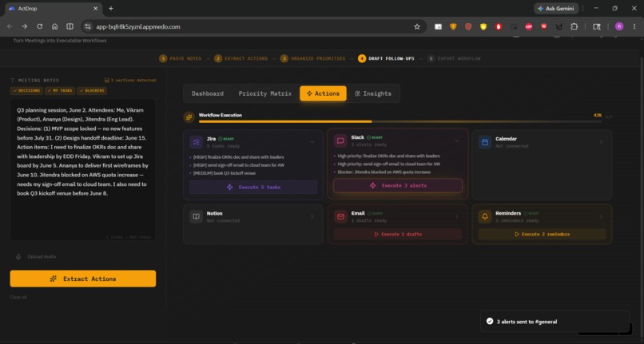644x344 pixels.
Task: Click the Calendar card icon
Action: 485,142
